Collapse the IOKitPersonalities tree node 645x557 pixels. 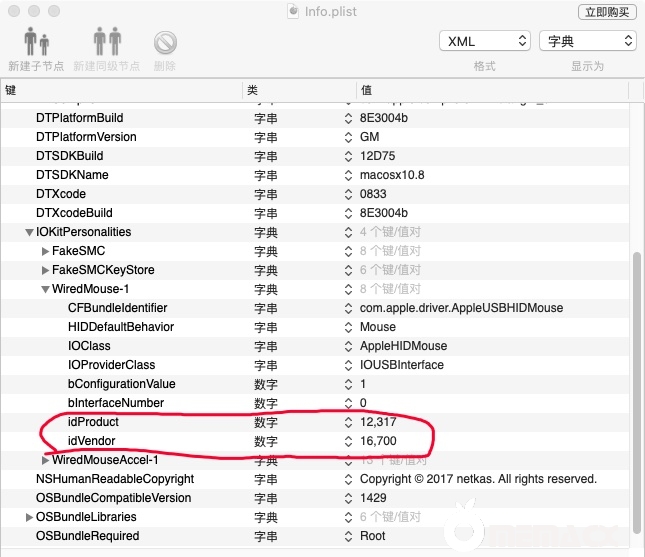(x=29, y=232)
